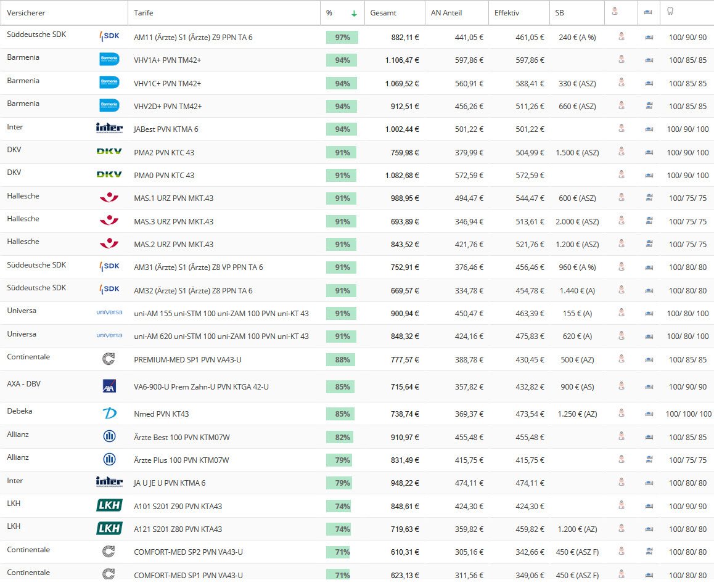714x588 pixels.
Task: Click the doctor icon in the Debeka row
Action: pyautogui.click(x=621, y=414)
